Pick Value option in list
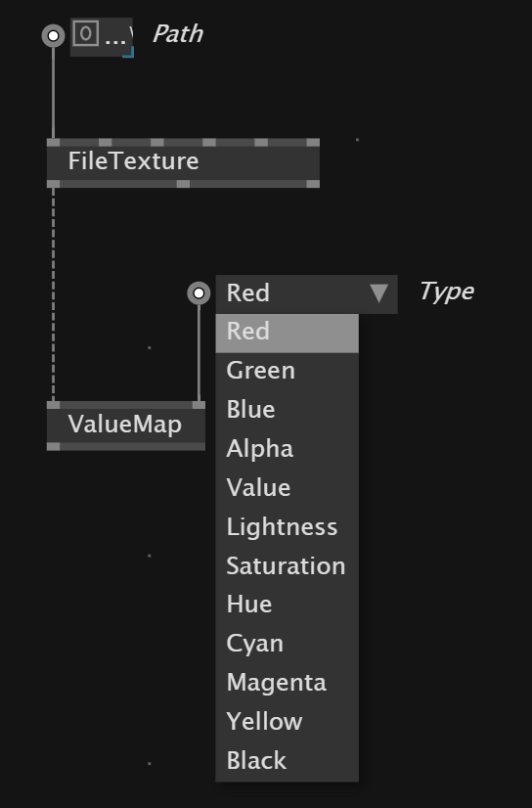Viewport: 532px width, 808px height. tap(287, 487)
